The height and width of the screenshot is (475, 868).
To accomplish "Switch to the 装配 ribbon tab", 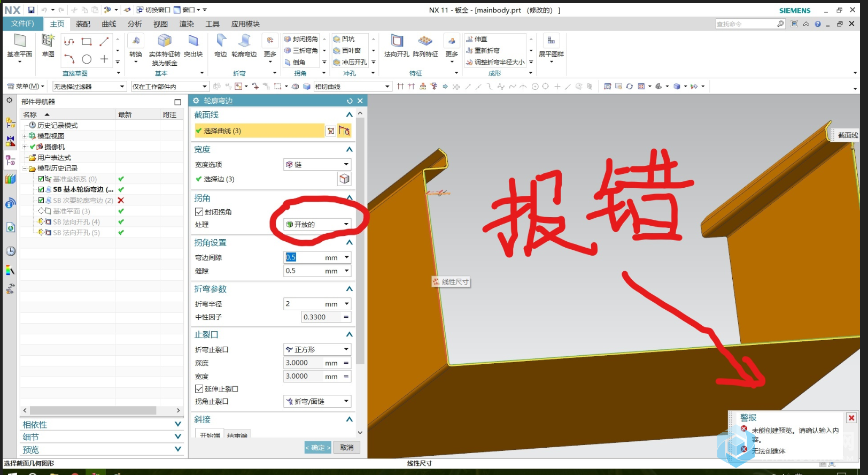I will (83, 24).
